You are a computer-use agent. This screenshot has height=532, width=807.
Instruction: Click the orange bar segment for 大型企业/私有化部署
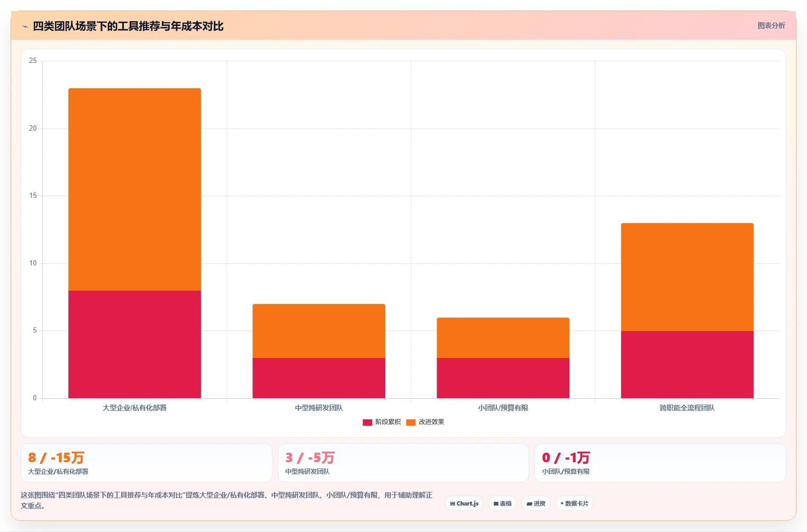134,189
